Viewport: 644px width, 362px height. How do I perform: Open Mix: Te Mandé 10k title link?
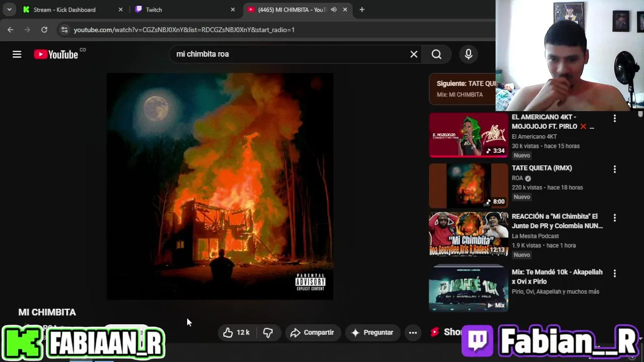coord(557,277)
